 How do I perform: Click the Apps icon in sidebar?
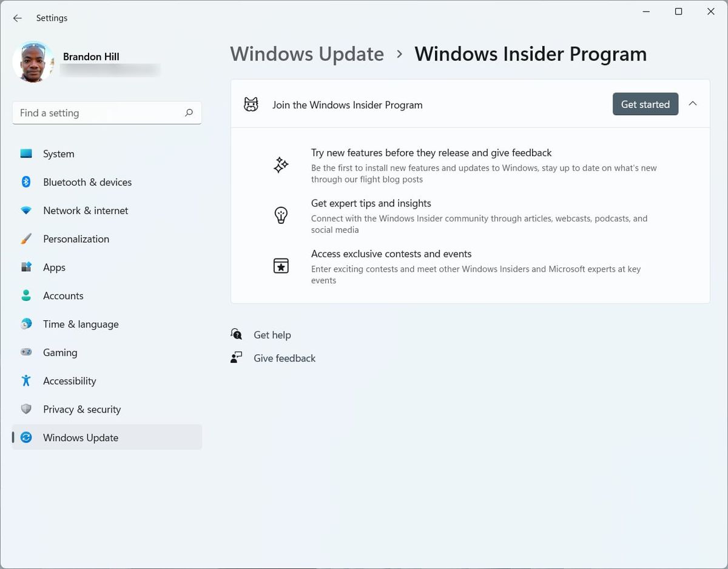[26, 267]
